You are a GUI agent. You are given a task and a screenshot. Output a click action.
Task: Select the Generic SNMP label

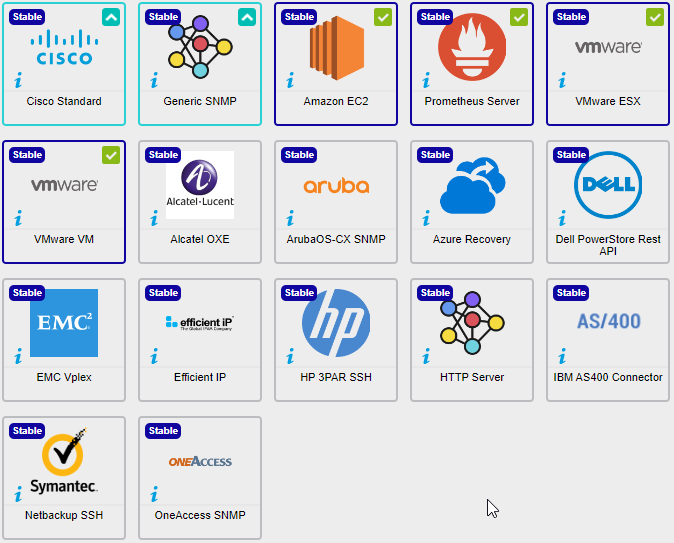(200, 101)
